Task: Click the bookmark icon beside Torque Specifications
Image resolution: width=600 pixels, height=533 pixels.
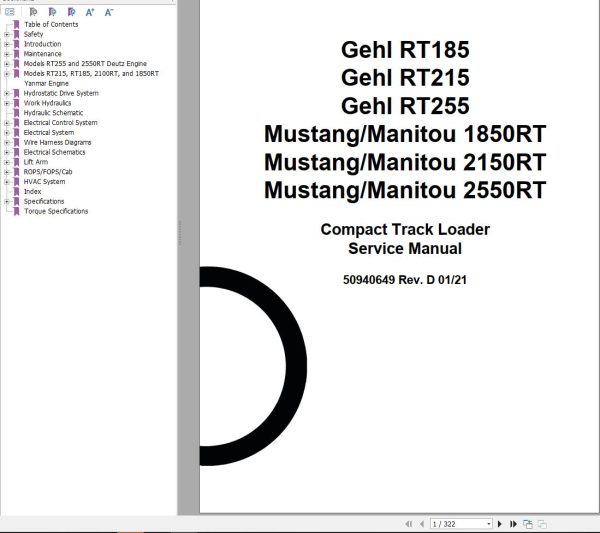Action: pos(16,211)
